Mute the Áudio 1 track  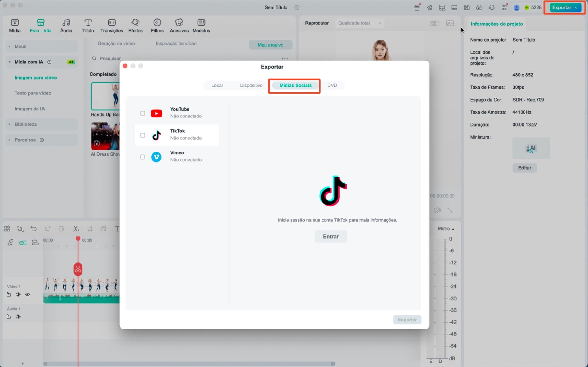18,316
